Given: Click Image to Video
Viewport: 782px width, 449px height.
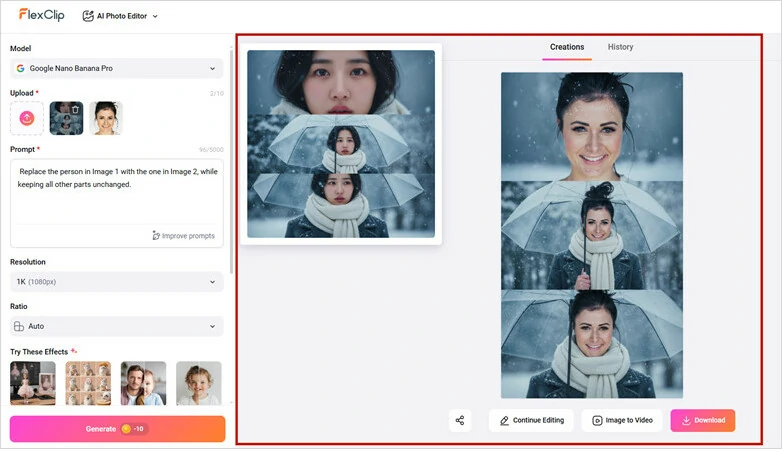Looking at the screenshot, I should click(x=622, y=421).
